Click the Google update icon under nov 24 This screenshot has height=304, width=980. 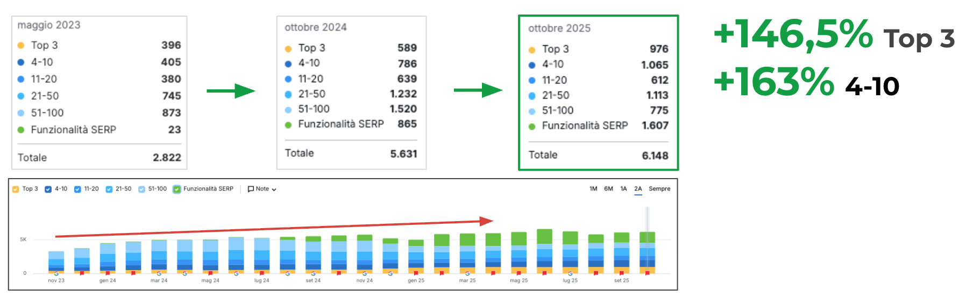tap(365, 273)
